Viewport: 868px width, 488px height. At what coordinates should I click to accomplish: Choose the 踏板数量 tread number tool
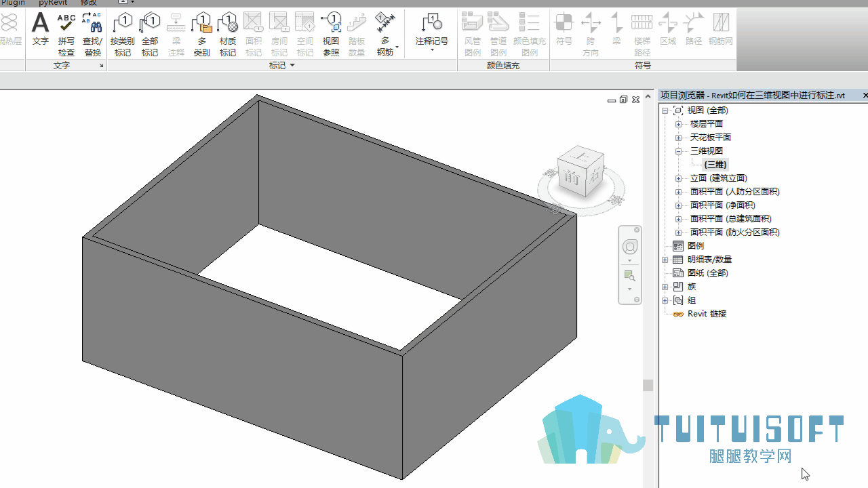[x=357, y=35]
